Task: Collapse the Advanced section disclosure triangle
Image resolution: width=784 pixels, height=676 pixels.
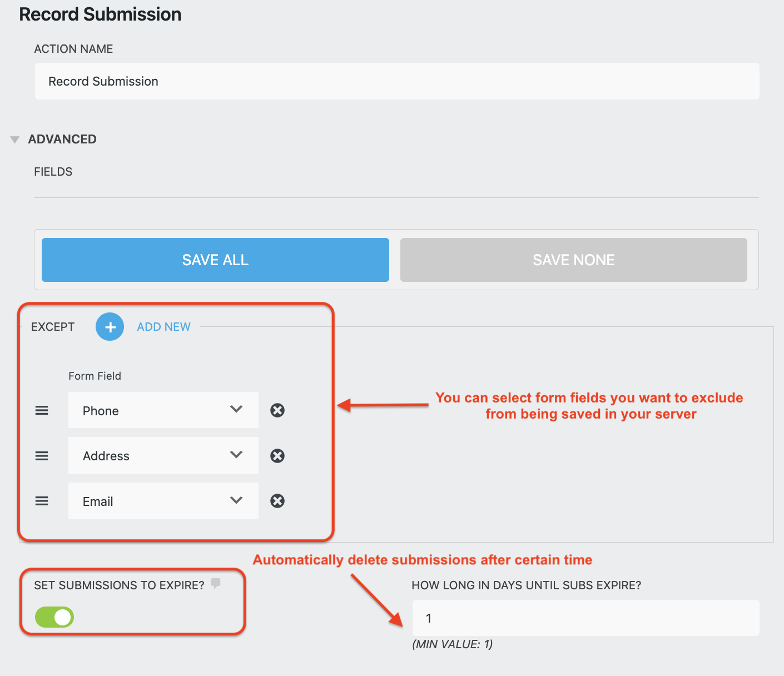Action: (x=15, y=140)
